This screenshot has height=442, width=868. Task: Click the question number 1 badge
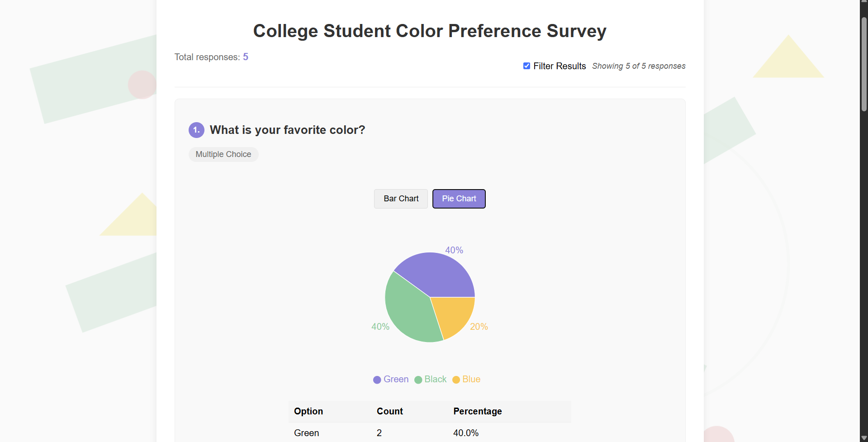pyautogui.click(x=196, y=130)
